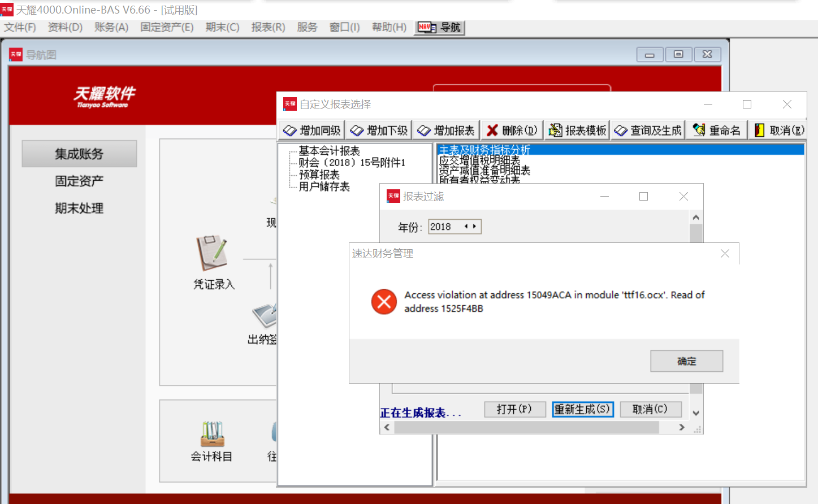
Task: Select 主表及财务指标分析 in the report list
Action: tap(621, 150)
